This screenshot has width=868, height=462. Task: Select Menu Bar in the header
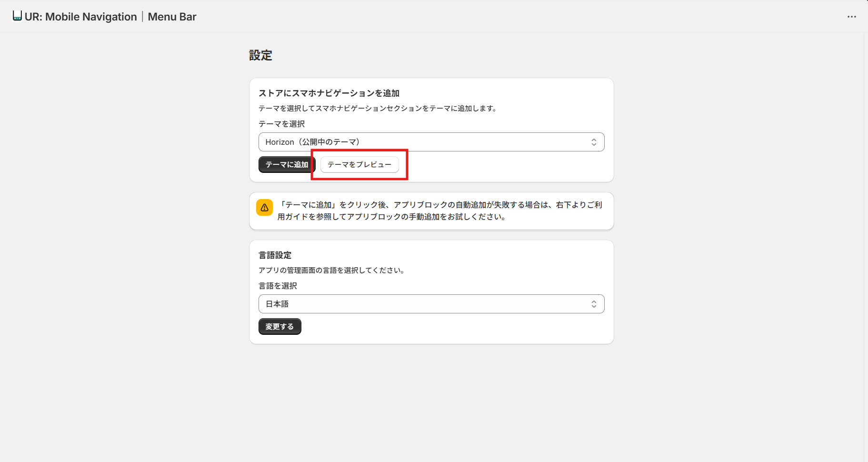click(172, 17)
